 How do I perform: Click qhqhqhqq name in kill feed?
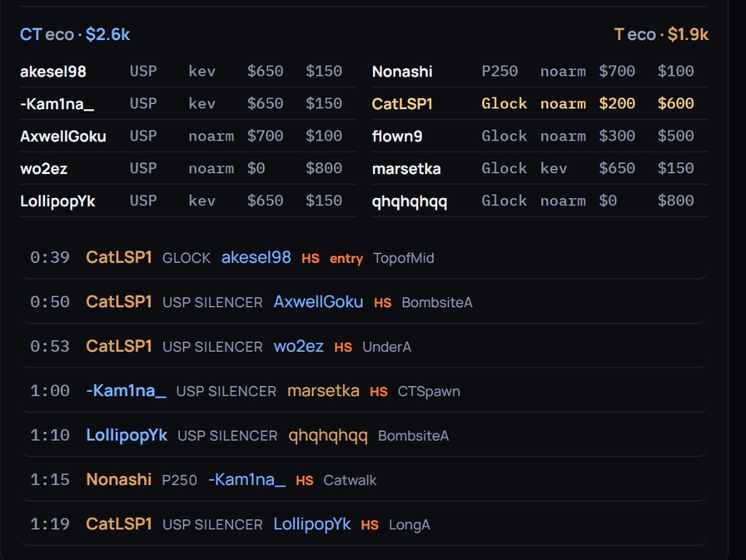click(328, 436)
